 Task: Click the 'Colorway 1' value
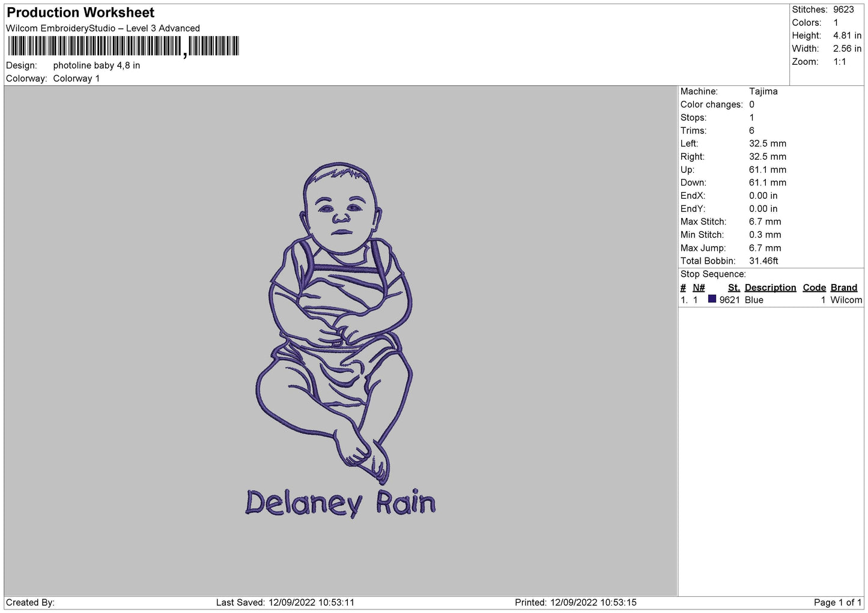click(76, 79)
